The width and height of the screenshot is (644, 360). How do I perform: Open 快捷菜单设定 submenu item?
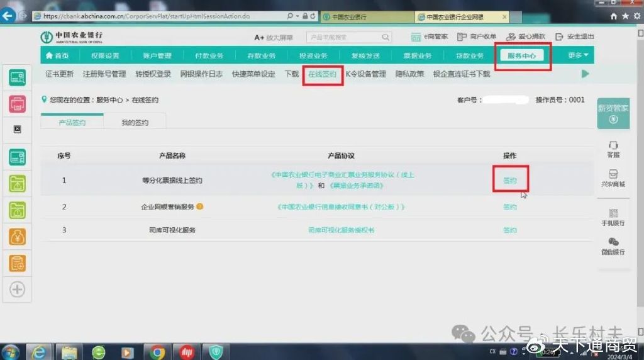[x=253, y=74]
